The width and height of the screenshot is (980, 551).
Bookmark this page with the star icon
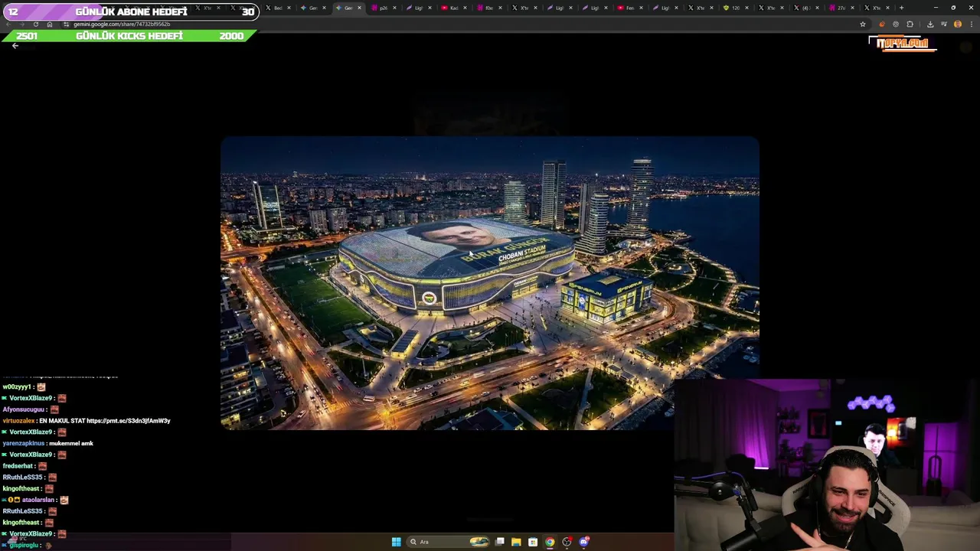[863, 24]
